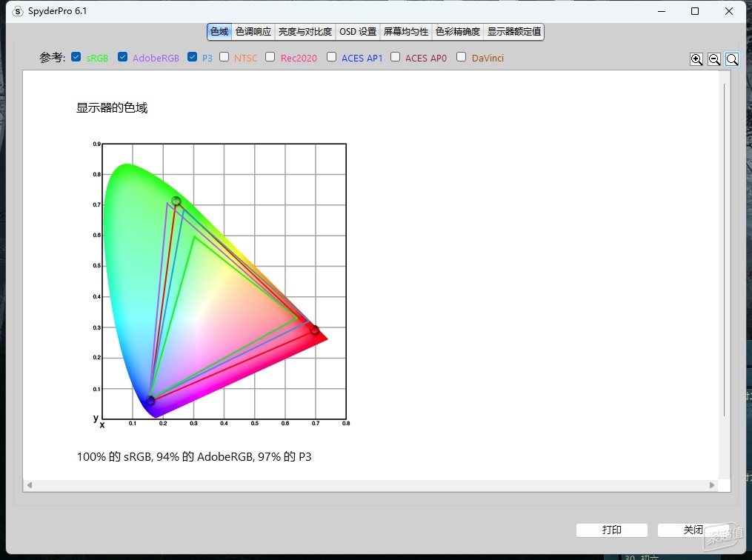The height and width of the screenshot is (560, 752).
Task: Enable the NTSC reference checkbox
Action: 224,56
